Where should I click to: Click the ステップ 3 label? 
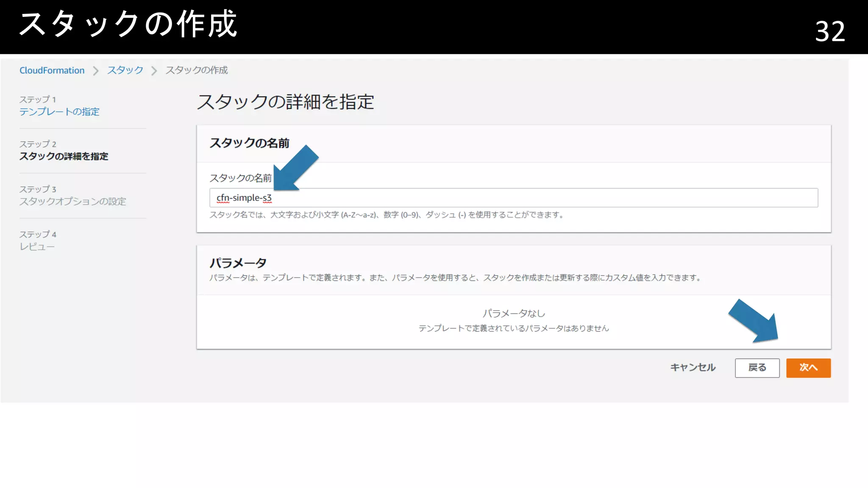tap(38, 189)
